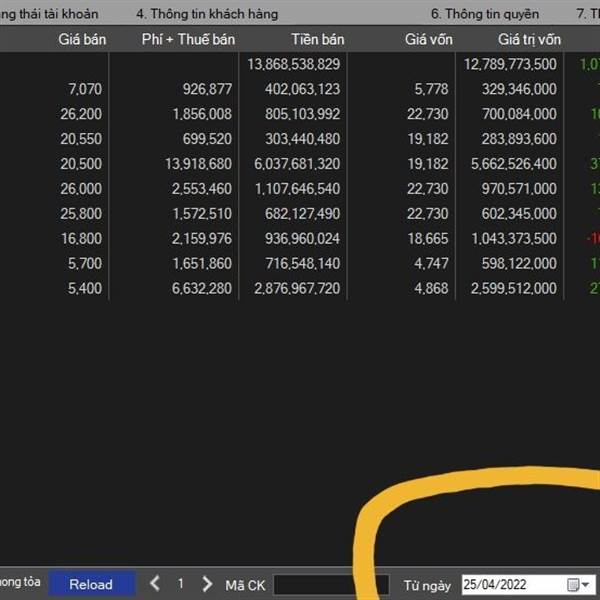Click the Reload button
Image resolution: width=600 pixels, height=600 pixels.
pos(91,584)
